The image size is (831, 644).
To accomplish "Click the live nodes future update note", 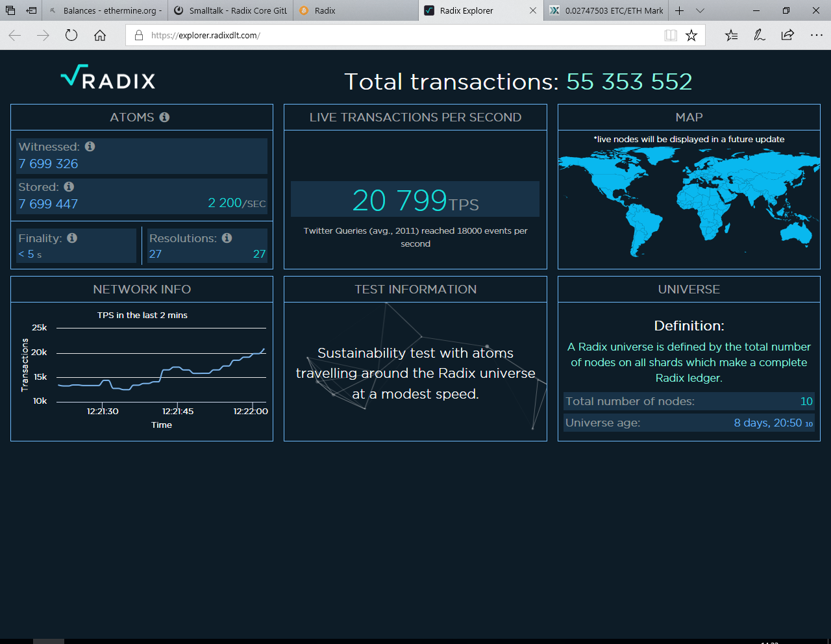I will (x=689, y=139).
